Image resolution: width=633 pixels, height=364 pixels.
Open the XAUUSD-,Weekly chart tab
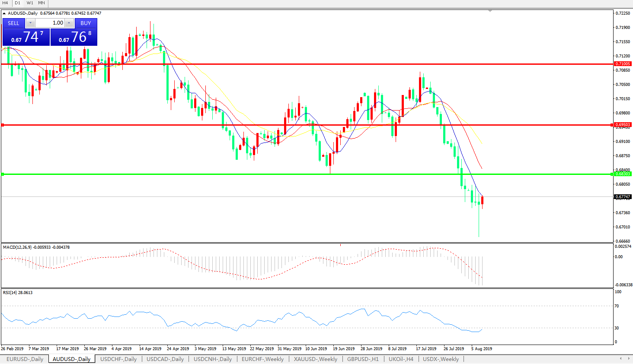point(315,359)
